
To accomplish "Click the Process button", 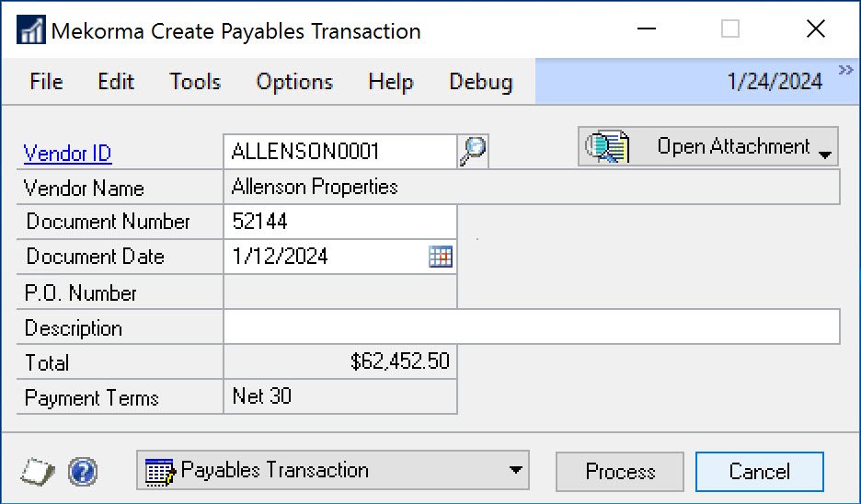I will [620, 472].
